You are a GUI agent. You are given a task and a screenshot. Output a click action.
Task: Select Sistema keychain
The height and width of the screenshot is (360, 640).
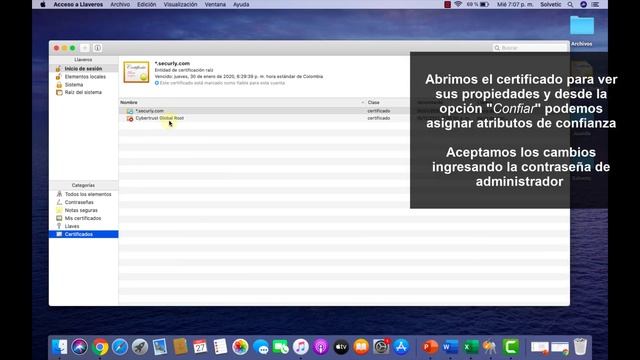point(83,84)
